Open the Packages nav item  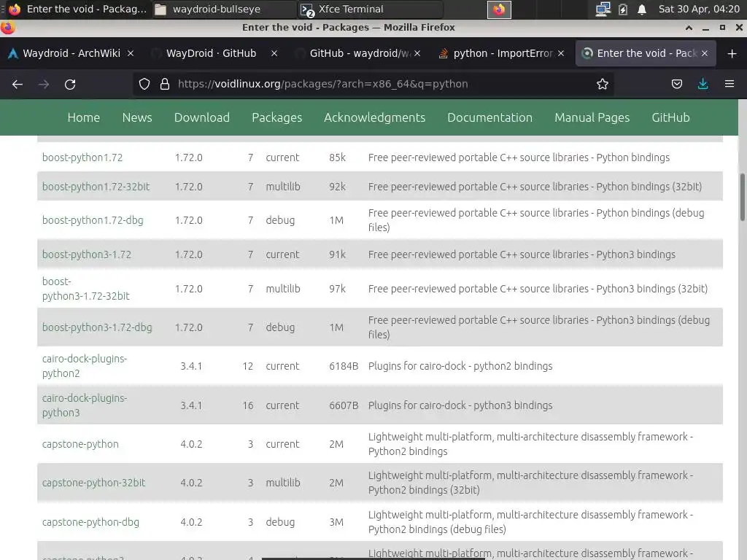click(276, 117)
